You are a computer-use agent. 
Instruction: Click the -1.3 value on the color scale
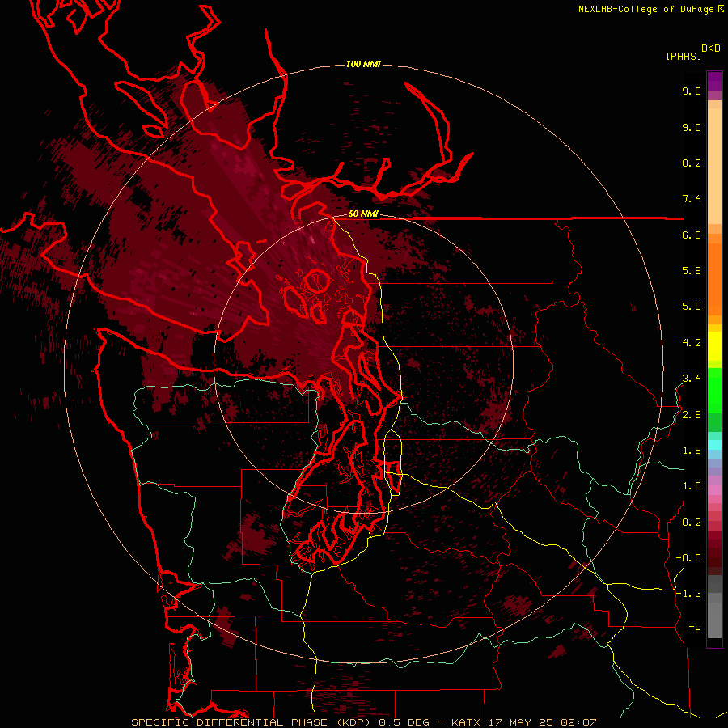pyautogui.click(x=688, y=594)
